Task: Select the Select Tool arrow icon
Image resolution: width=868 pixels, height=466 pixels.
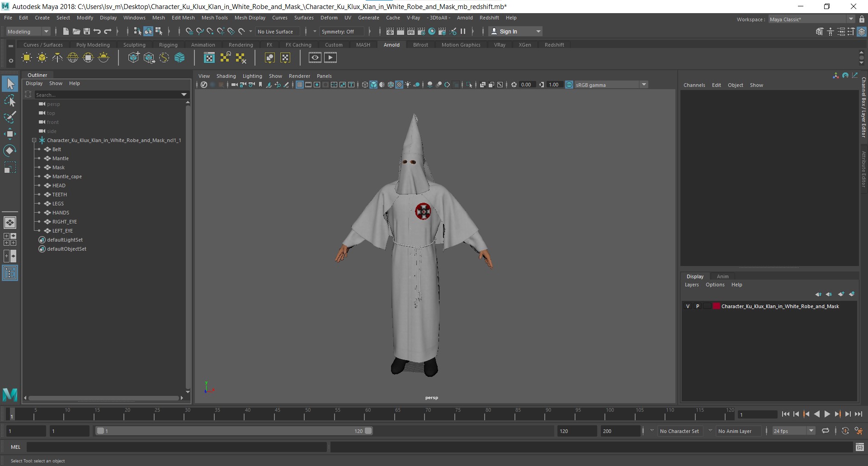Action: tap(10, 84)
